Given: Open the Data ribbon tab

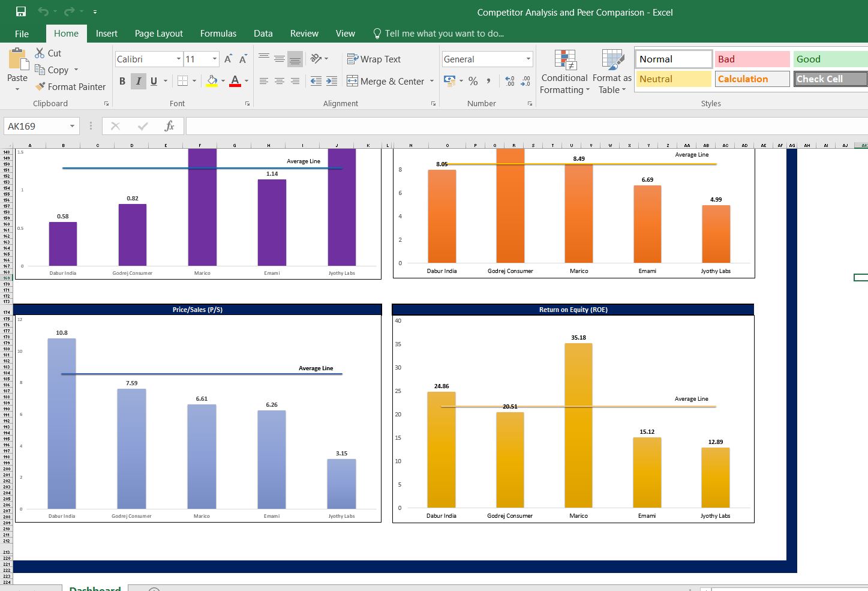Looking at the screenshot, I should pyautogui.click(x=263, y=34).
